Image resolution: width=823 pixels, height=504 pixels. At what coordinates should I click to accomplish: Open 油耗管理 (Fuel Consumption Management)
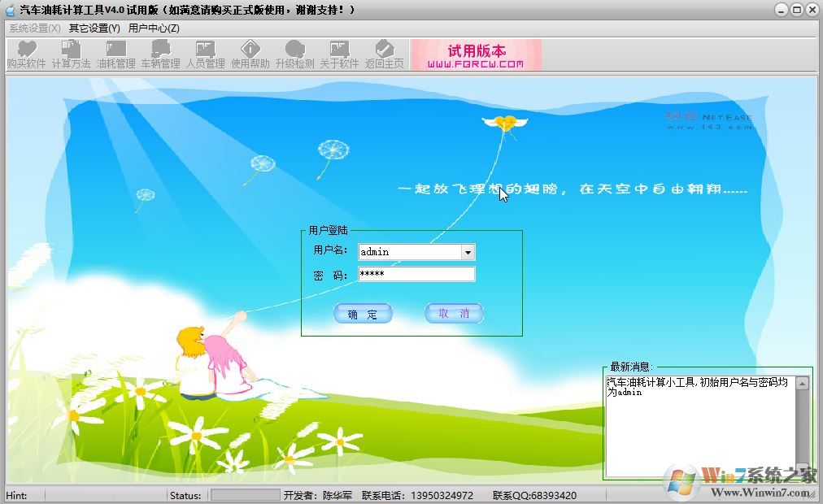coord(116,55)
